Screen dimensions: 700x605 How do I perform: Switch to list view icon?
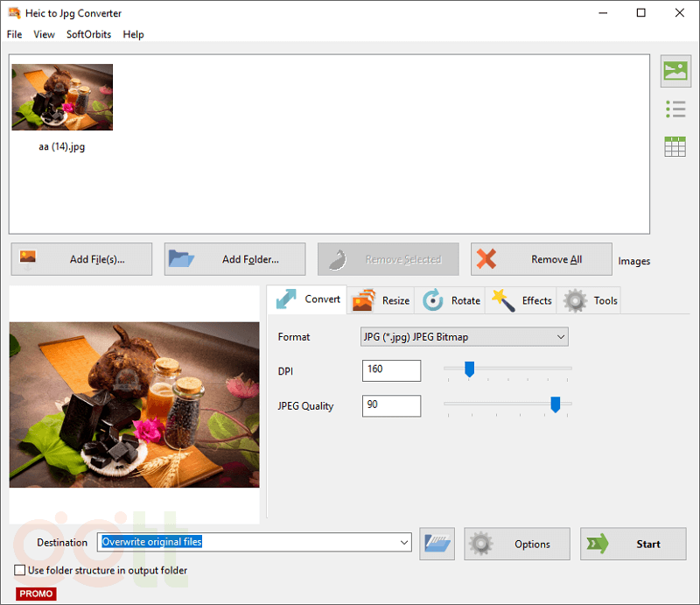click(675, 109)
